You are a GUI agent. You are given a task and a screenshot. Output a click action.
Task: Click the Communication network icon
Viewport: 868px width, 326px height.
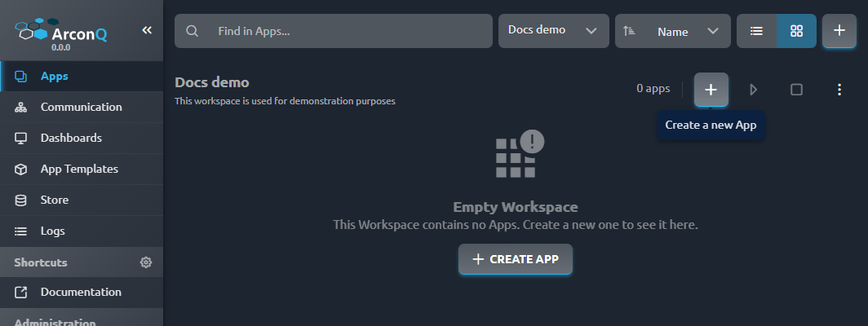tap(20, 108)
